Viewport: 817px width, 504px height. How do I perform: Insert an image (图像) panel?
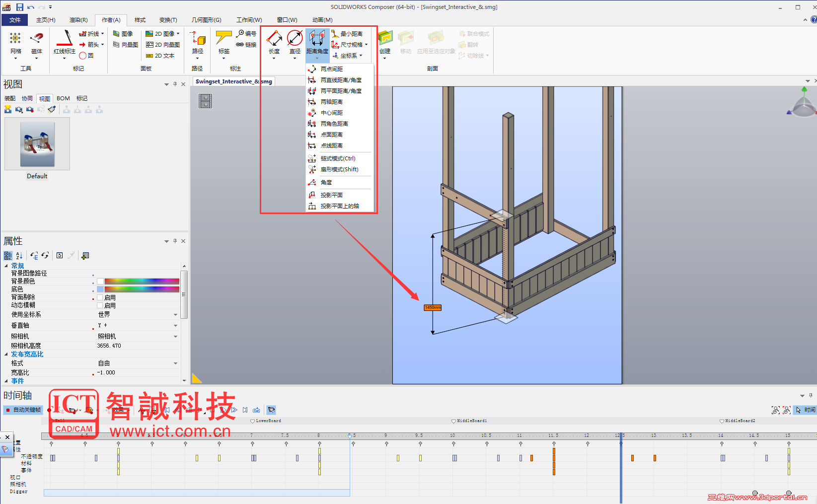point(123,34)
